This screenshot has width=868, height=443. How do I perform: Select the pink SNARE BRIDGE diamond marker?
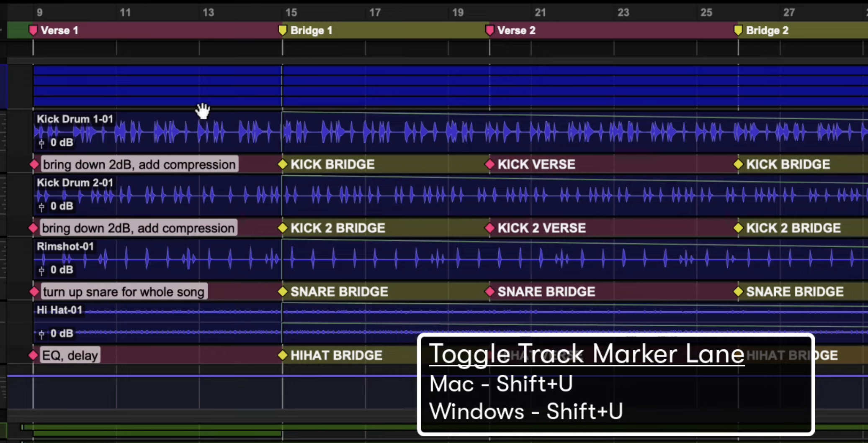(489, 292)
